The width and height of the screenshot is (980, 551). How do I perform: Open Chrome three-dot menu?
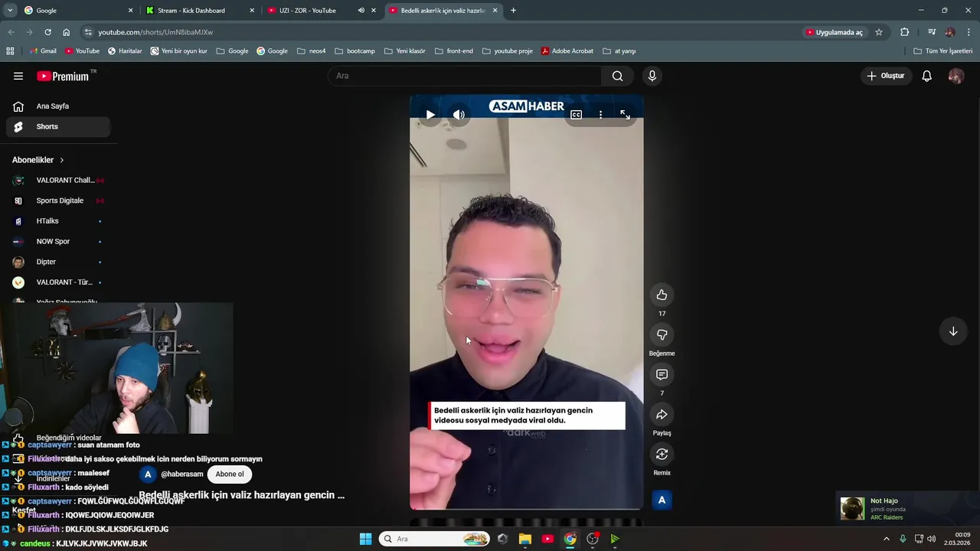(969, 32)
